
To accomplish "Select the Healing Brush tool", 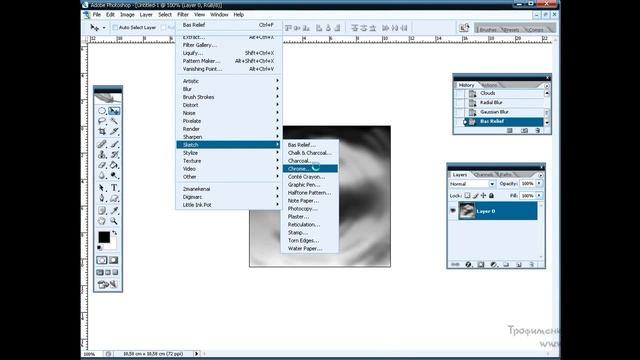I will click(102, 144).
